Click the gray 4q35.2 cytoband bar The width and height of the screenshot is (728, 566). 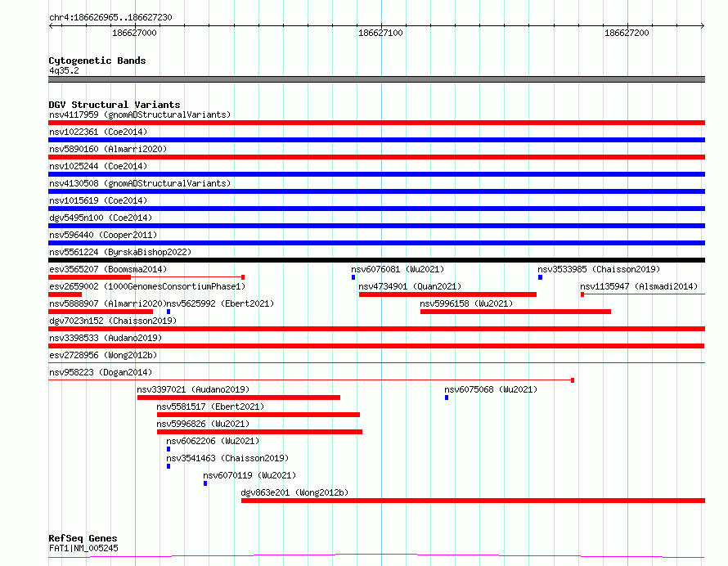[376, 79]
